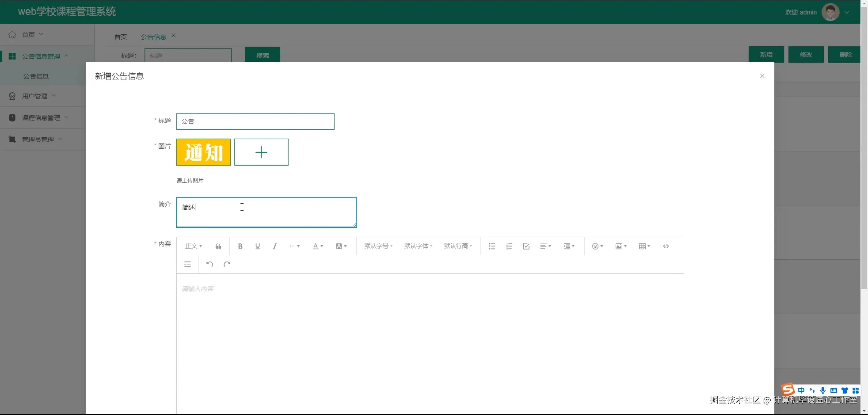Insert a numbered list
The image size is (868, 415).
[x=509, y=246]
